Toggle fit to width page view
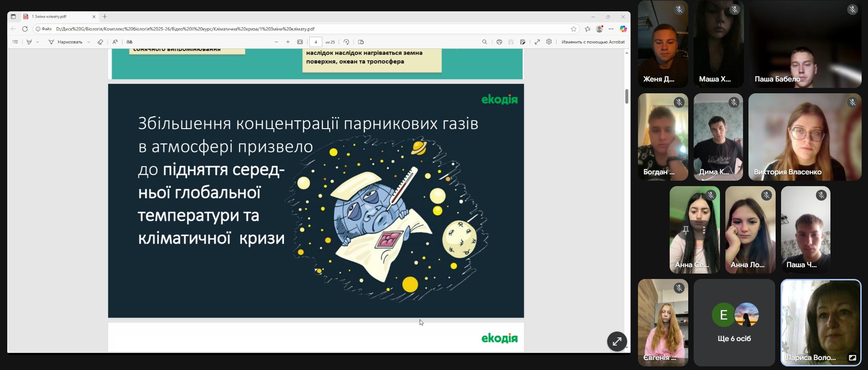This screenshot has height=370, width=868. point(300,42)
